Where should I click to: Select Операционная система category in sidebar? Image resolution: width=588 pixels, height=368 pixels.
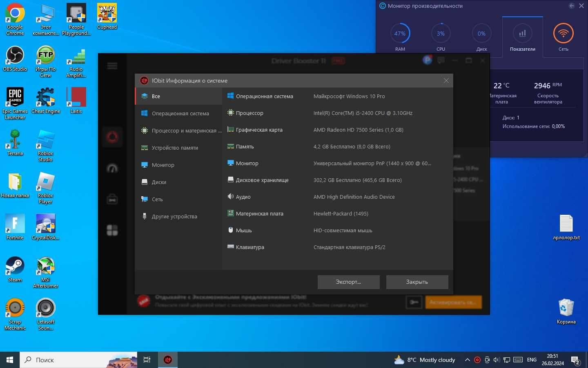coord(179,113)
